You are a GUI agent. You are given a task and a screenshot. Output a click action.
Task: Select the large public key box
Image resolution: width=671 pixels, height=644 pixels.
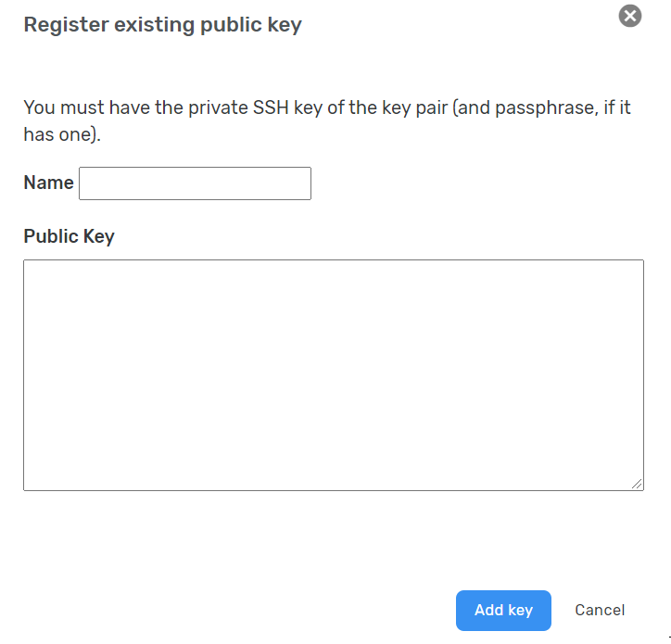click(x=334, y=375)
